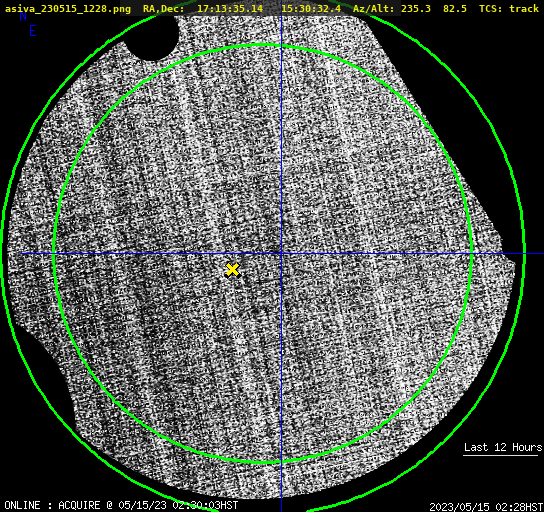
Task: Click the ACQUIRE timestamp 02:30:03HST
Action: click(212, 505)
